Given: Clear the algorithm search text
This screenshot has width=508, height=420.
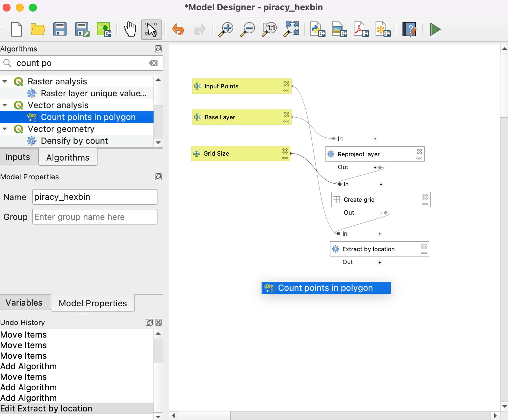Looking at the screenshot, I should coord(153,63).
